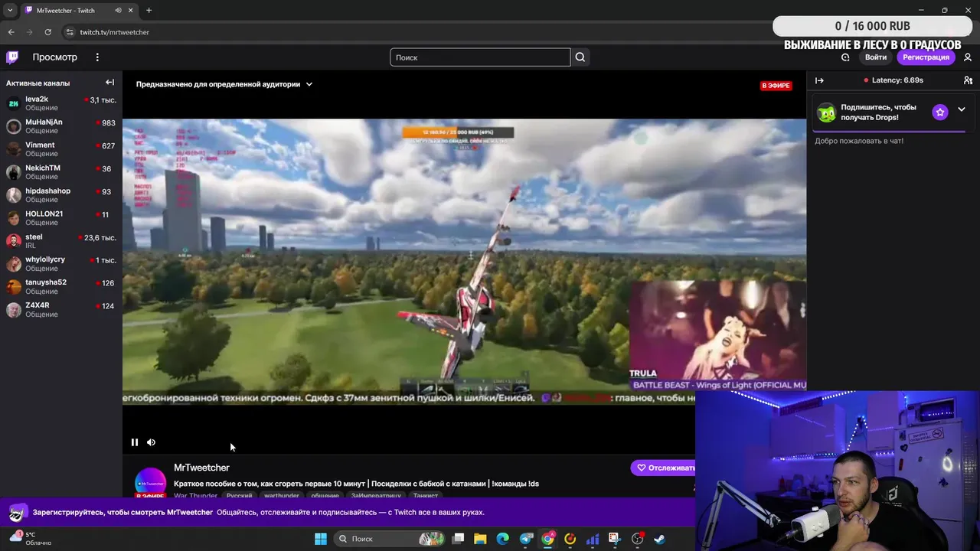
Task: Open the Snipping Tool on the taskbar
Action: click(x=614, y=539)
